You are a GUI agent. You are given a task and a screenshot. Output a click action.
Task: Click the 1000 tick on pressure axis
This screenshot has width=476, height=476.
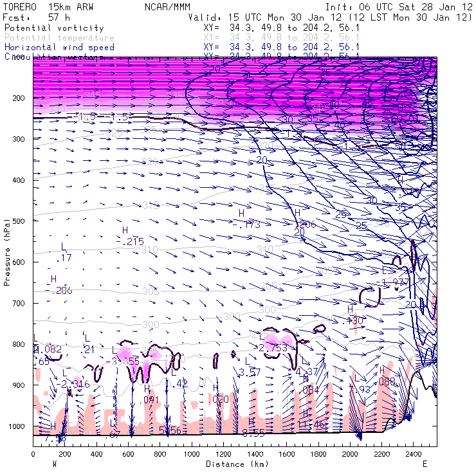click(x=16, y=426)
